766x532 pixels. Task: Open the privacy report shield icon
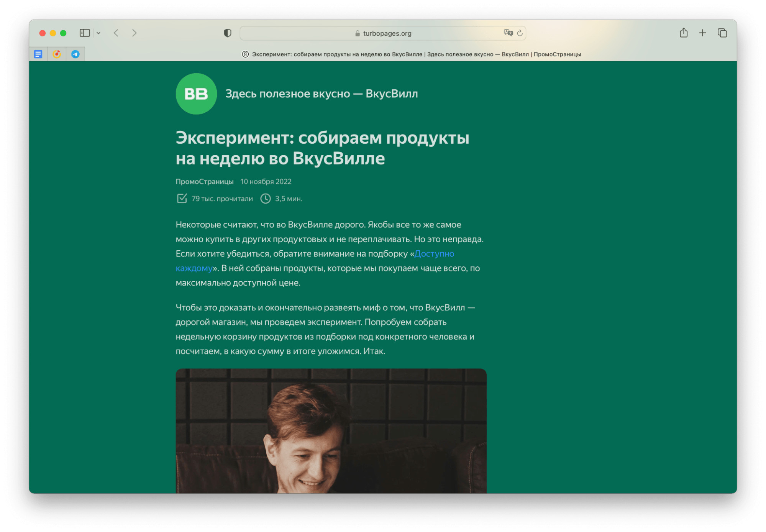click(x=227, y=33)
